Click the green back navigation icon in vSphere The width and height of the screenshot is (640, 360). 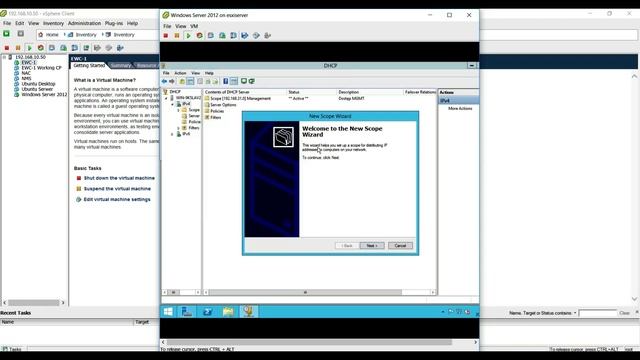(7, 34)
